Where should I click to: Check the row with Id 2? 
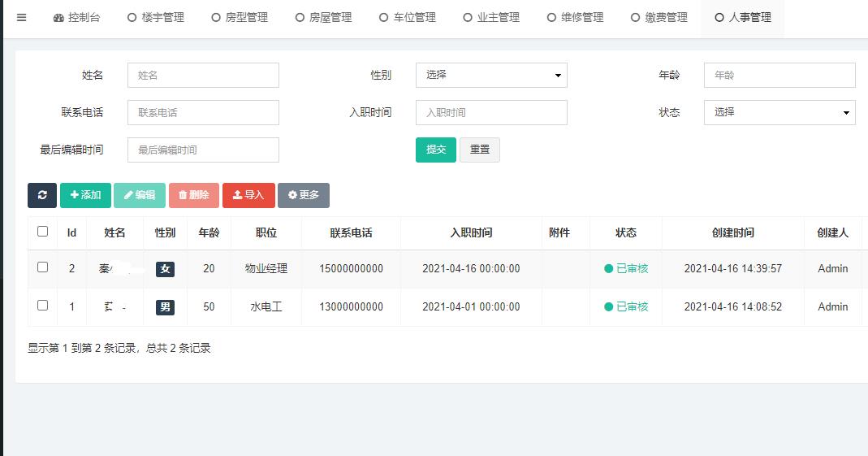43,267
